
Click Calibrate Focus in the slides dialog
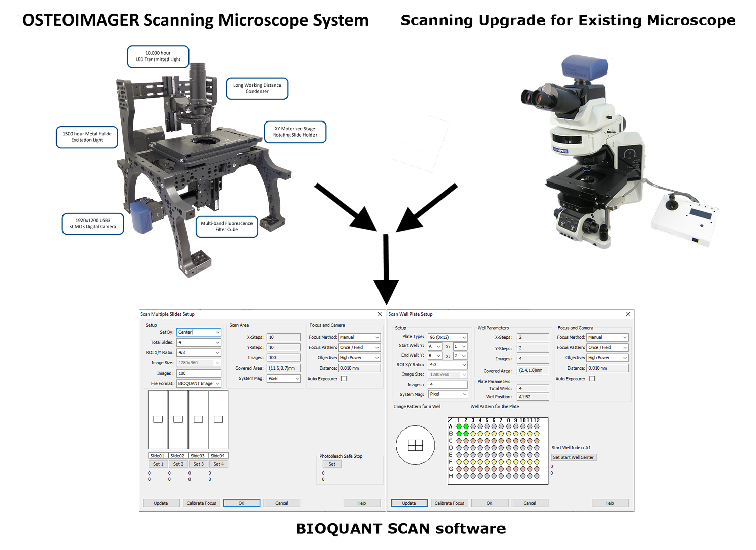coord(202,503)
